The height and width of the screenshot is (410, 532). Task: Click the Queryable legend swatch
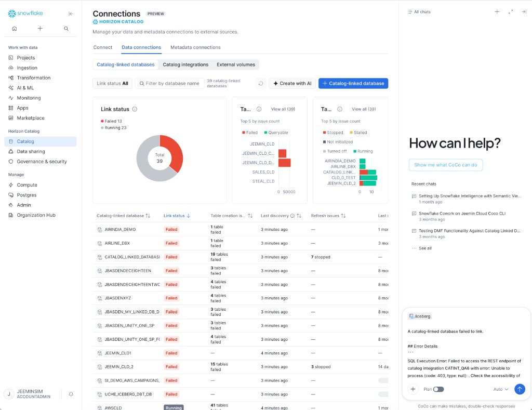266,133
